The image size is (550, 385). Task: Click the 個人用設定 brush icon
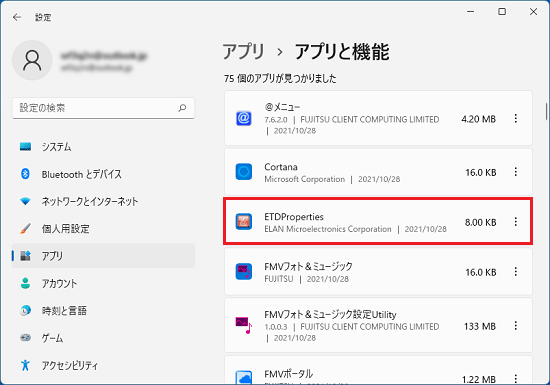point(25,229)
